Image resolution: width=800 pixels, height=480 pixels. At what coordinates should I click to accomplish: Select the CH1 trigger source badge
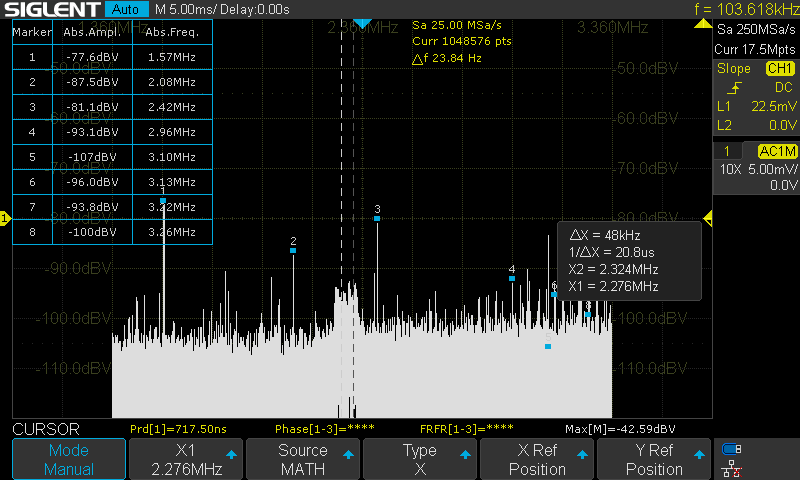coord(780,68)
